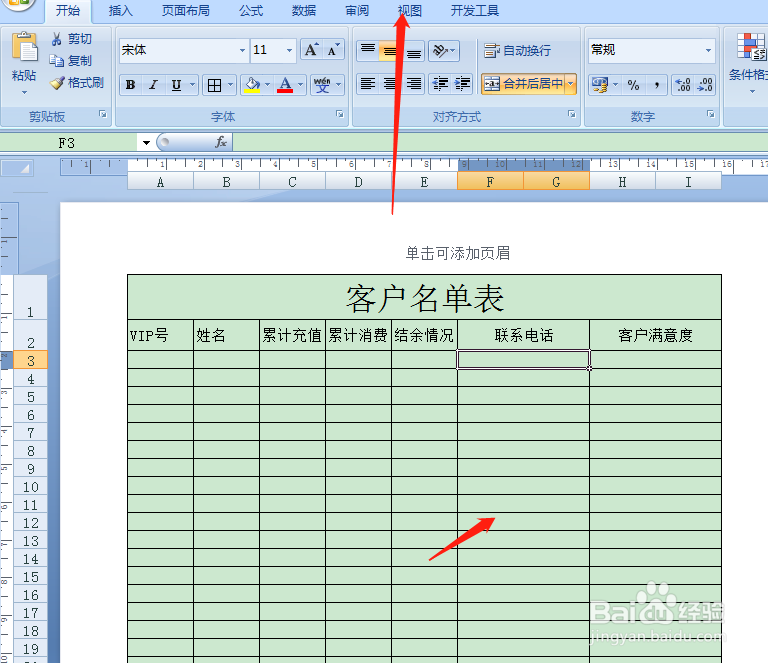
Task: Toggle 自动换行 wrap text
Action: [518, 50]
